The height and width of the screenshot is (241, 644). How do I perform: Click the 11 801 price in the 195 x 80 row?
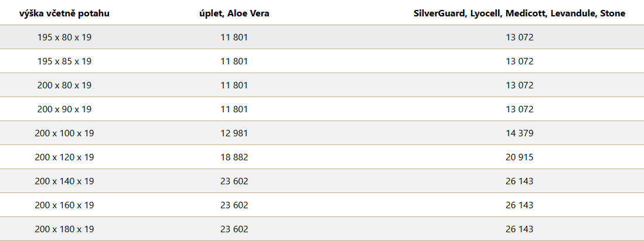[234, 37]
